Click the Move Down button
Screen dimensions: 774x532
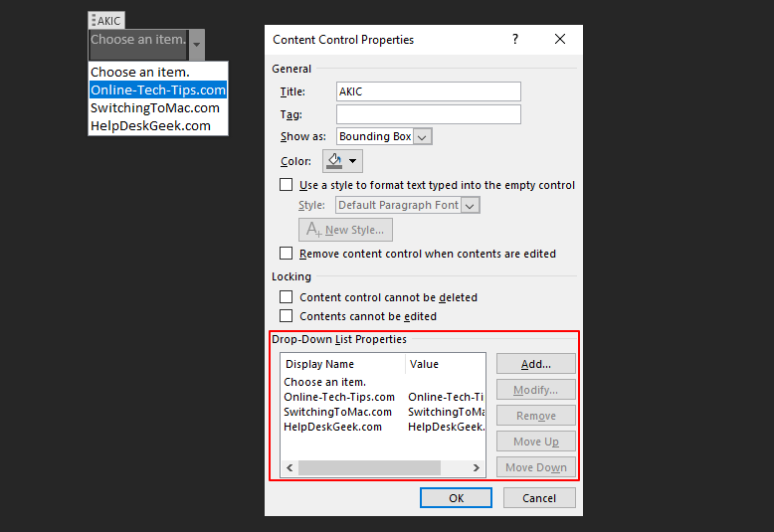(535, 467)
